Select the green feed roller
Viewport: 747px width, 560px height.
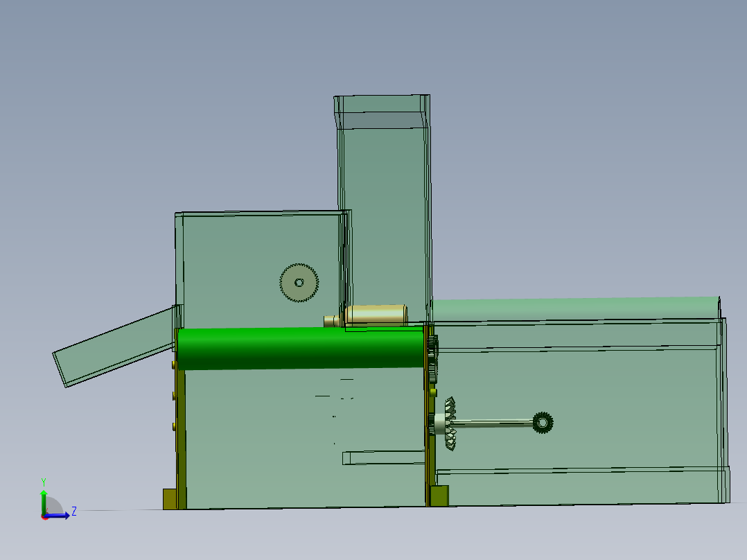click(x=291, y=347)
